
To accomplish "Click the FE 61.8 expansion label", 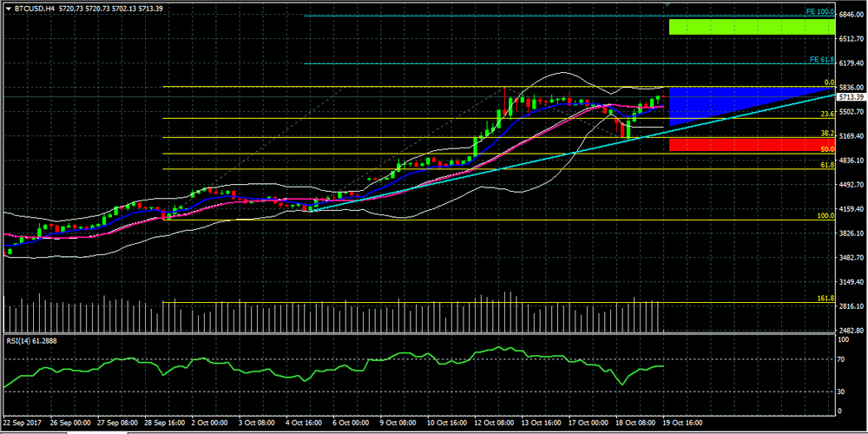I will 821,60.
